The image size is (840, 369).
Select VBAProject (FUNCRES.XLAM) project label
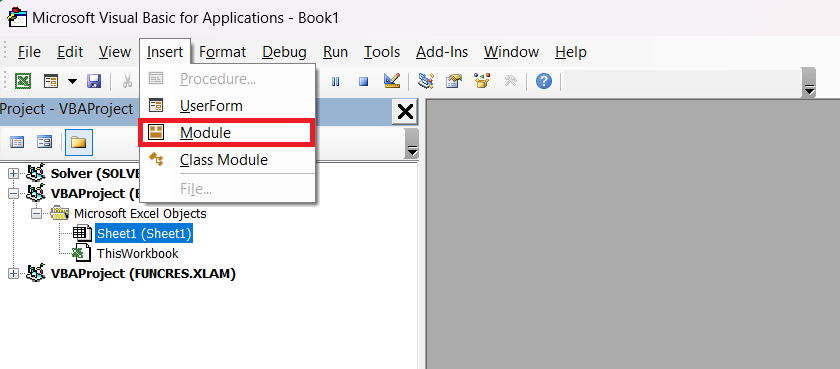pos(143,273)
